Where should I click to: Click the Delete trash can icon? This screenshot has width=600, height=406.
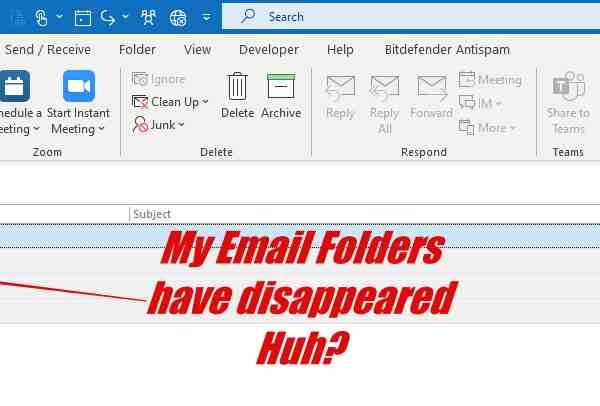tap(237, 86)
